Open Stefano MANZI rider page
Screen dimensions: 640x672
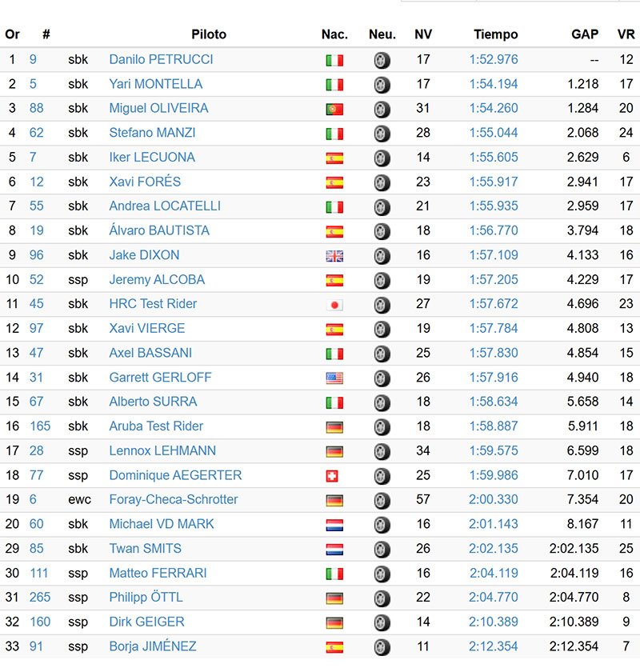tap(152, 133)
